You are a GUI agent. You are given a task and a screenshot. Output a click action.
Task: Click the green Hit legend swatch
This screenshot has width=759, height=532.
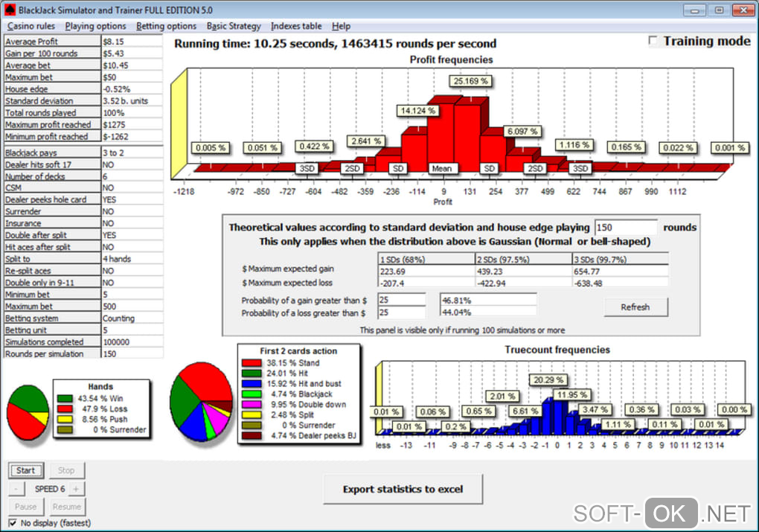252,374
